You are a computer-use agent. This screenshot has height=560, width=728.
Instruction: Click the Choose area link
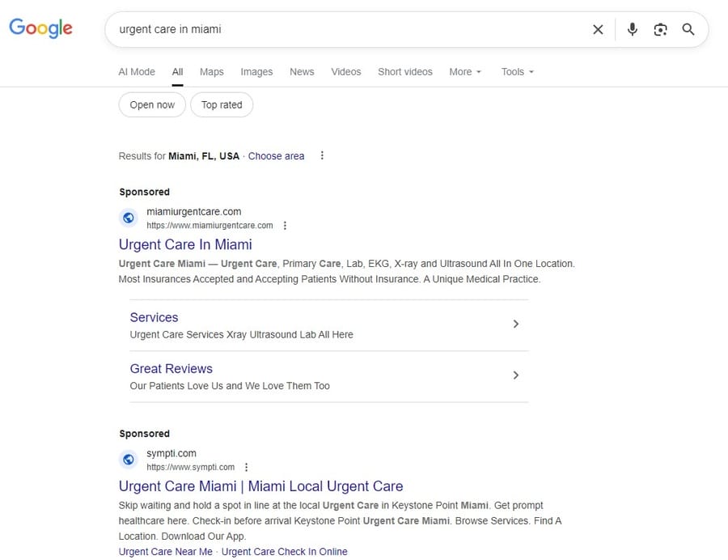(x=276, y=155)
